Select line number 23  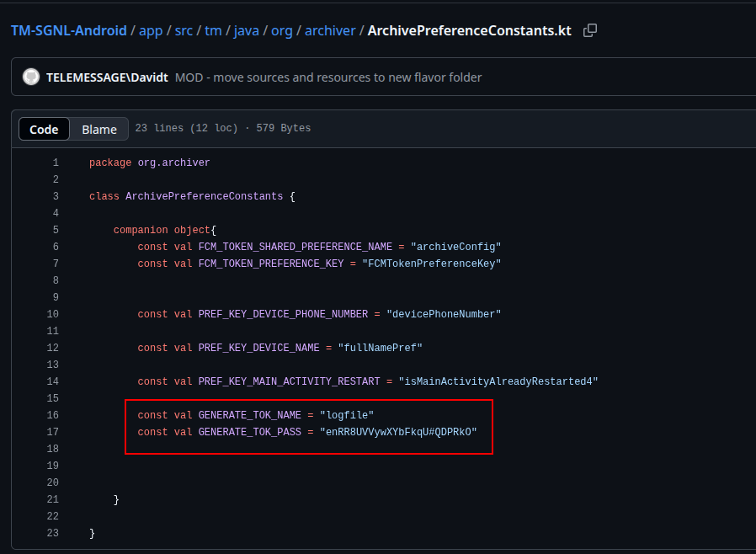52,533
